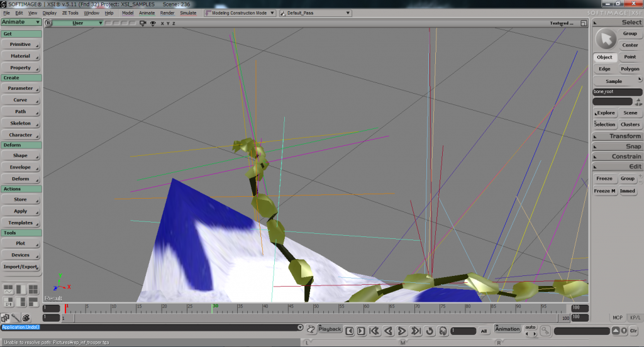Click the Freeze M button
The width and height of the screenshot is (644, 347).
click(605, 191)
